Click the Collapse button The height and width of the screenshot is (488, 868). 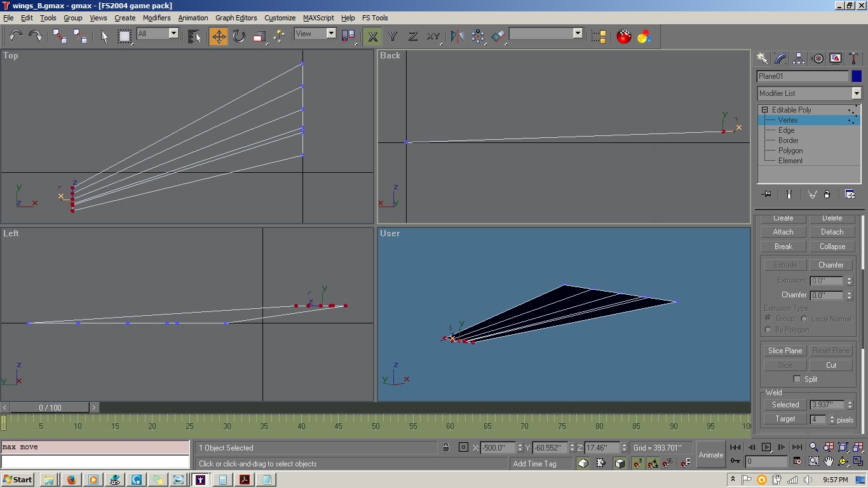tap(832, 247)
